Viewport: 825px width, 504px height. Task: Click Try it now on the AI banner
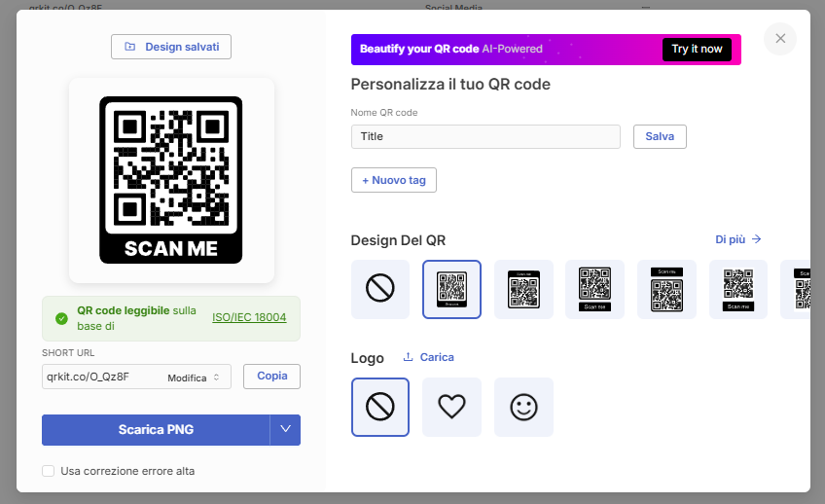click(x=697, y=49)
